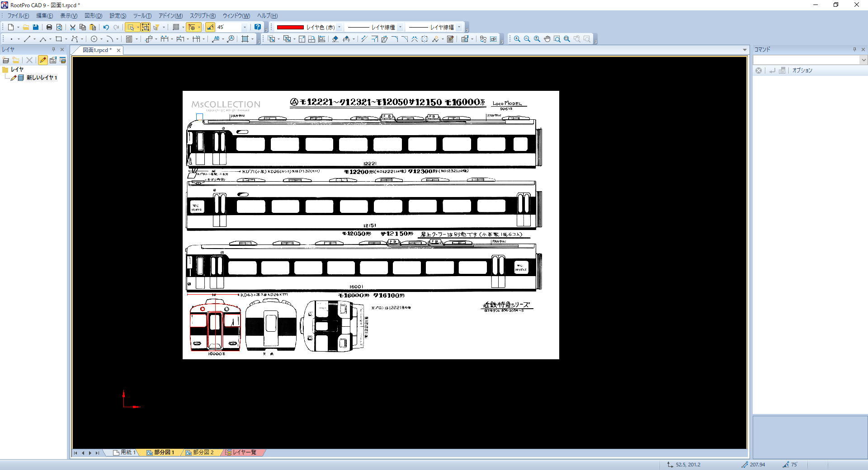The image size is (868, 470).
Task: Paste from the clipboard icon
Action: pos(93,27)
